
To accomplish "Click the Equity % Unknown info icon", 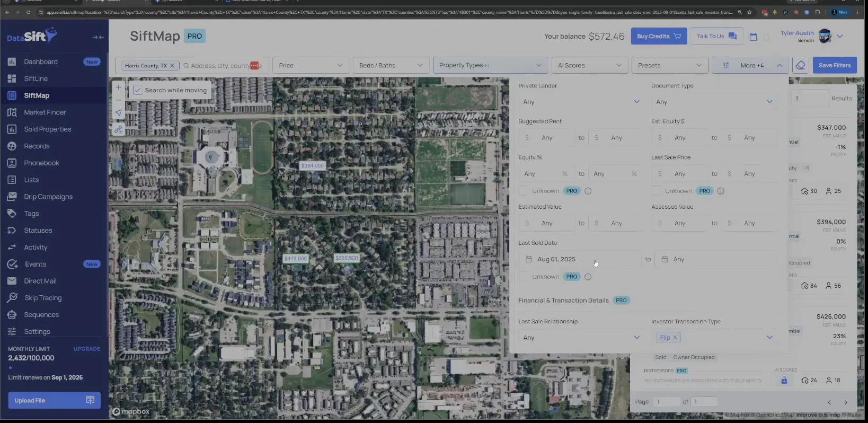I will point(588,191).
